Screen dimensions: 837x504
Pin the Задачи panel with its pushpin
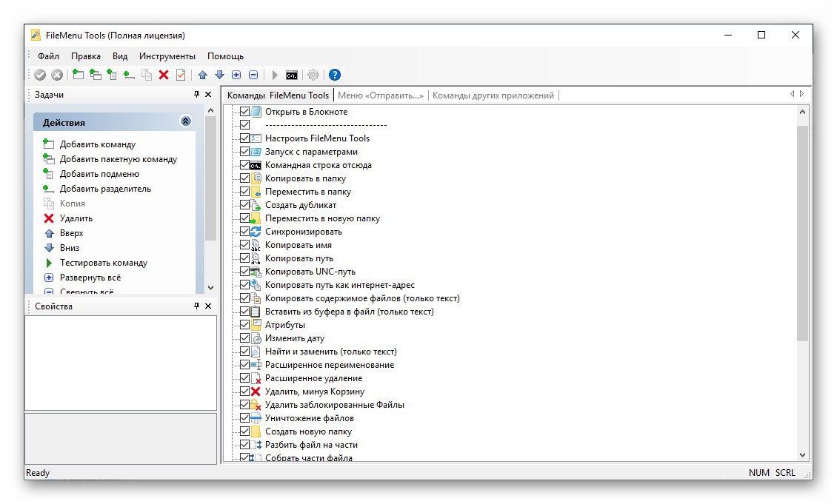196,95
